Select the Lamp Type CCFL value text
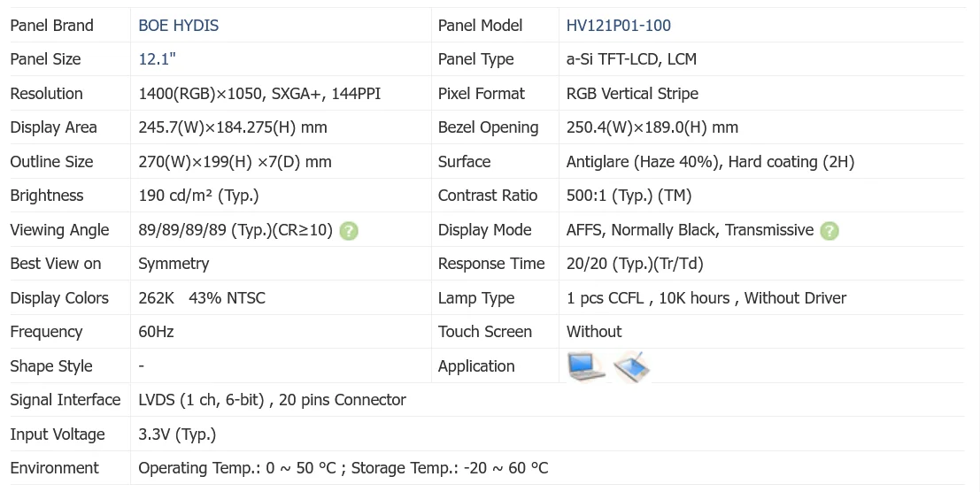The width and height of the screenshot is (980, 492). pos(706,298)
